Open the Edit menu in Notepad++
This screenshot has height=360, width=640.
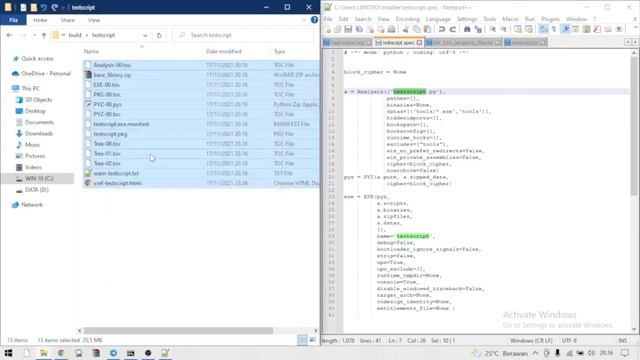click(x=344, y=19)
